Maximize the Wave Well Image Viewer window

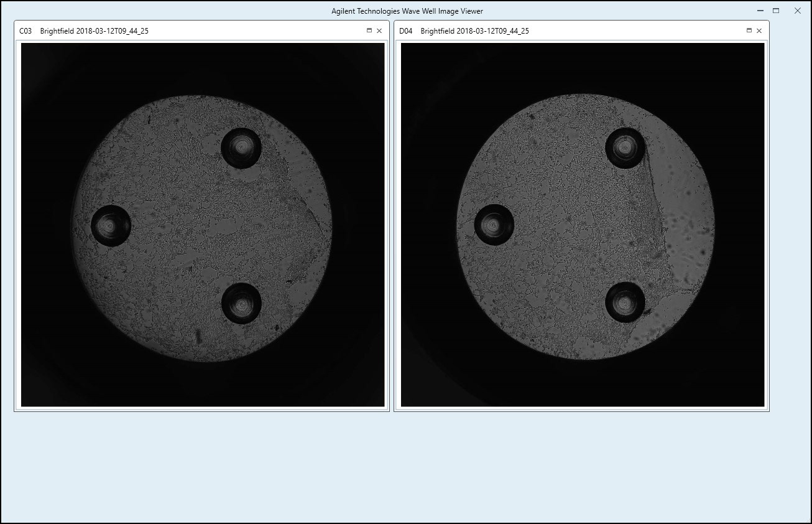tap(776, 11)
